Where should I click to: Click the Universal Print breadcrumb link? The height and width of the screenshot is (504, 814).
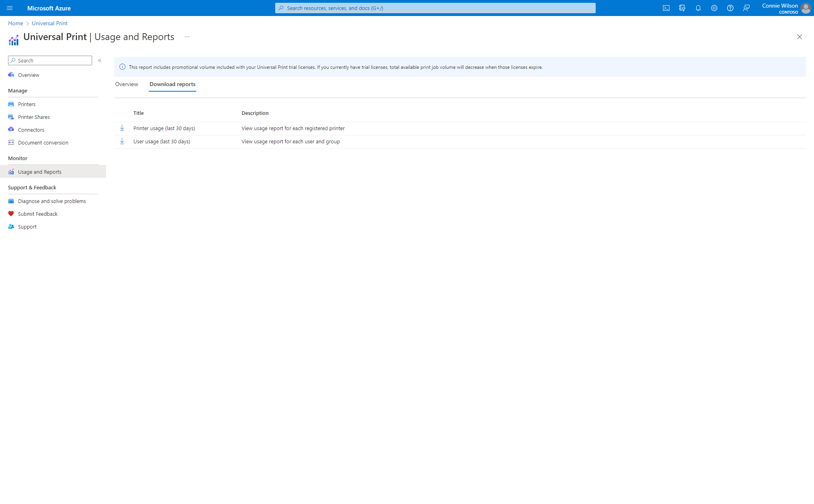(49, 23)
